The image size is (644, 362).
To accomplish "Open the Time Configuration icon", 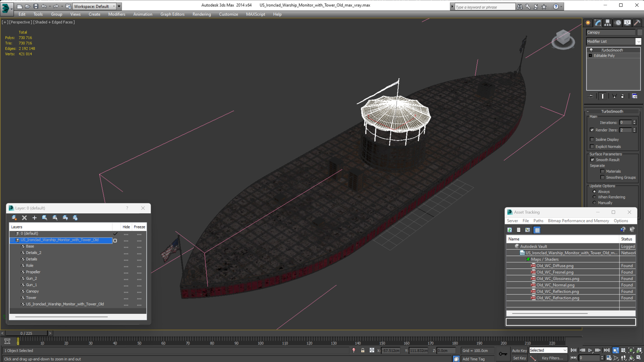I will pyautogui.click(x=609, y=358).
